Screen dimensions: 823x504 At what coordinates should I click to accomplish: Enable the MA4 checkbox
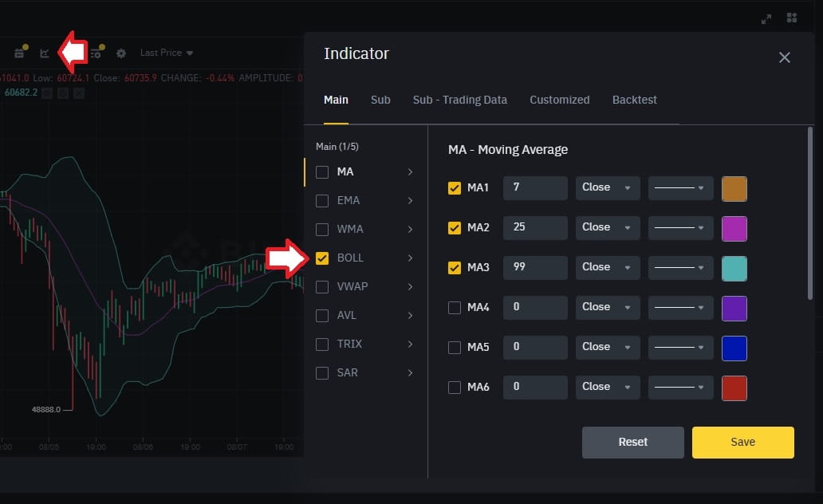(455, 308)
